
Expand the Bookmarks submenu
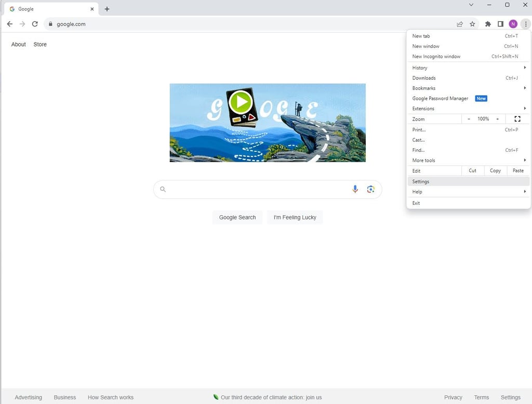[469, 88]
